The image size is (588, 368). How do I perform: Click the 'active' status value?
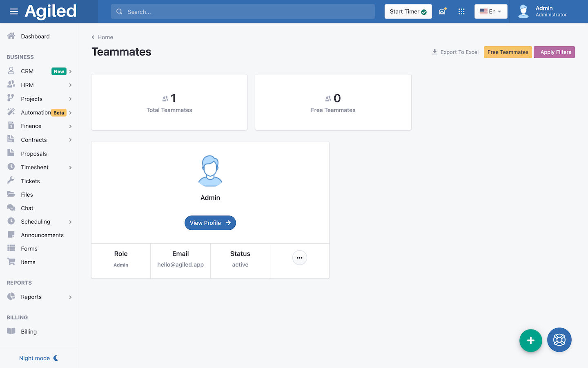(x=240, y=265)
